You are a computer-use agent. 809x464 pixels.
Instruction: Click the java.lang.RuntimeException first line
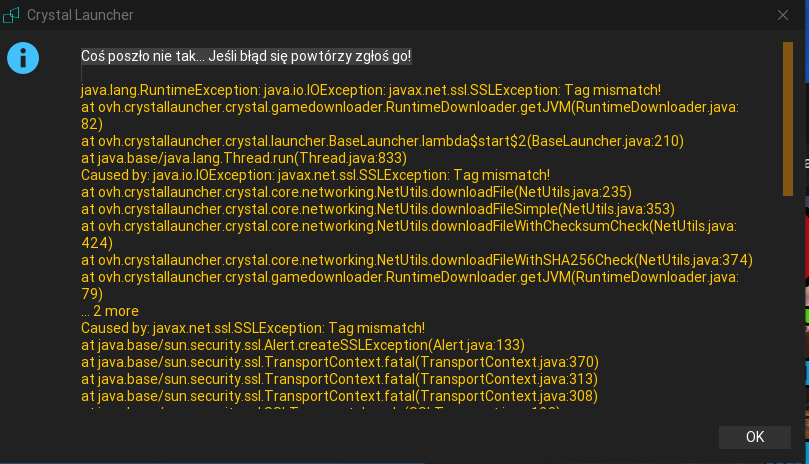click(x=370, y=90)
